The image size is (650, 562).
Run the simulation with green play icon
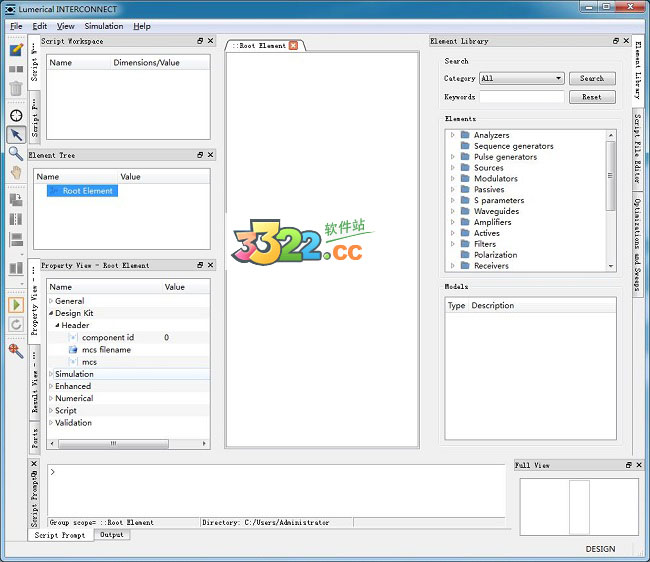[x=16, y=305]
